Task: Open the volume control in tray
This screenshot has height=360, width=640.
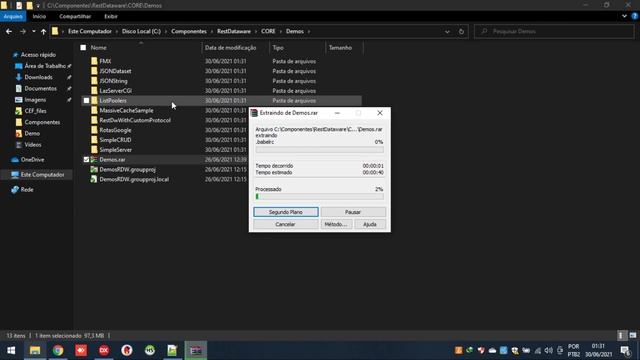Action: tap(549, 350)
